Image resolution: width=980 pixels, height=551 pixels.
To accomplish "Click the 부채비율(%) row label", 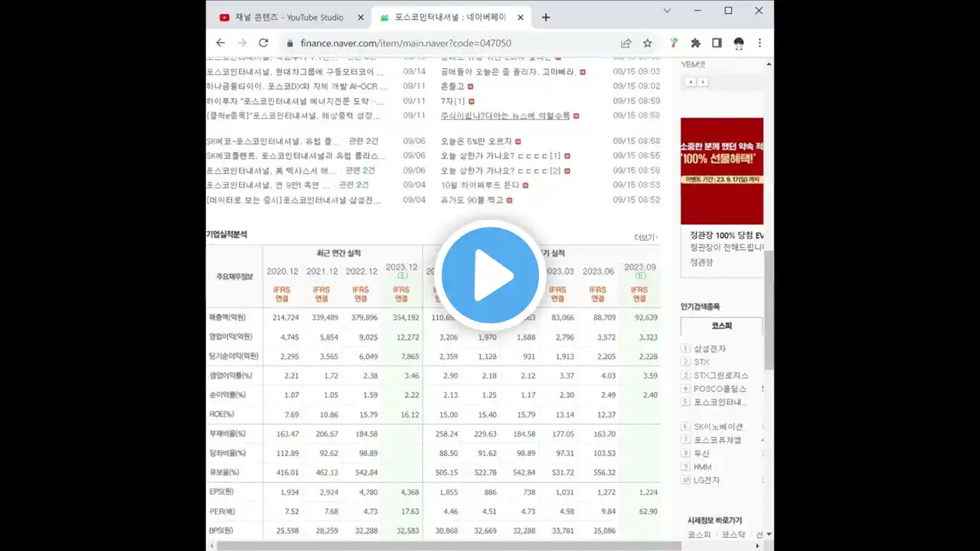I will [x=227, y=433].
